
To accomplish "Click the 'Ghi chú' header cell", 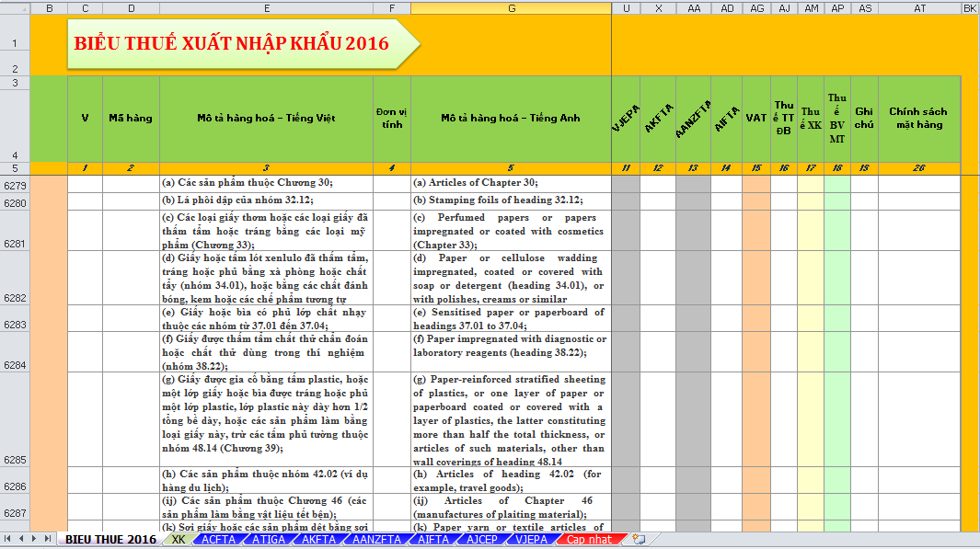I will (864, 119).
